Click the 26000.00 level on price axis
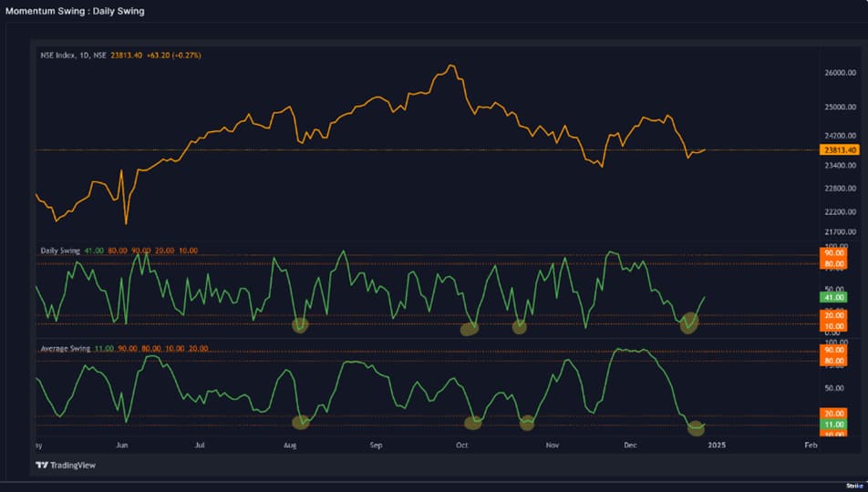 coord(838,73)
